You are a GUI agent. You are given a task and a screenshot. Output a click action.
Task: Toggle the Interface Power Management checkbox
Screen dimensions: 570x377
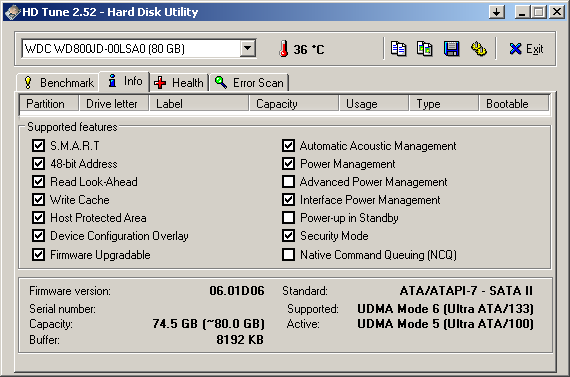click(x=288, y=200)
